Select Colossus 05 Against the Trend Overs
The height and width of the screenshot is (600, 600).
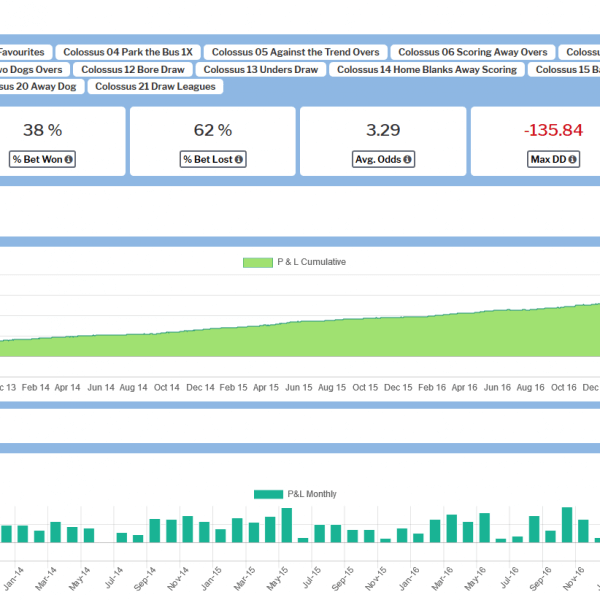pos(295,52)
